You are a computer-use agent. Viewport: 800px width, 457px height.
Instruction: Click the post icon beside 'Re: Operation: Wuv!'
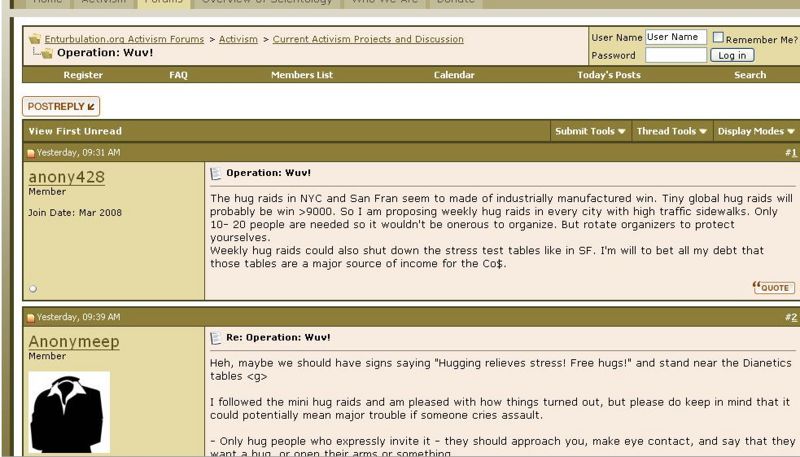(x=215, y=338)
